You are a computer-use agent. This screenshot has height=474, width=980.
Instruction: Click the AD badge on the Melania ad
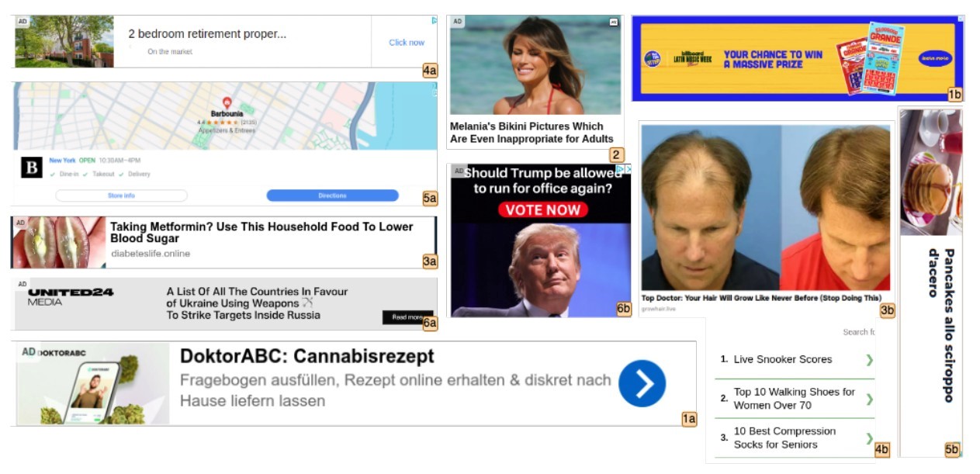458,22
